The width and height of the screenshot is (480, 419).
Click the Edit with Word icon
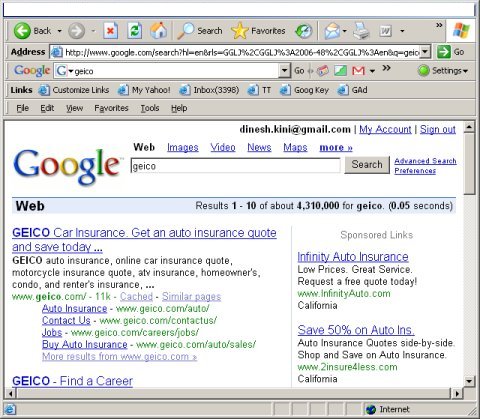(x=386, y=31)
